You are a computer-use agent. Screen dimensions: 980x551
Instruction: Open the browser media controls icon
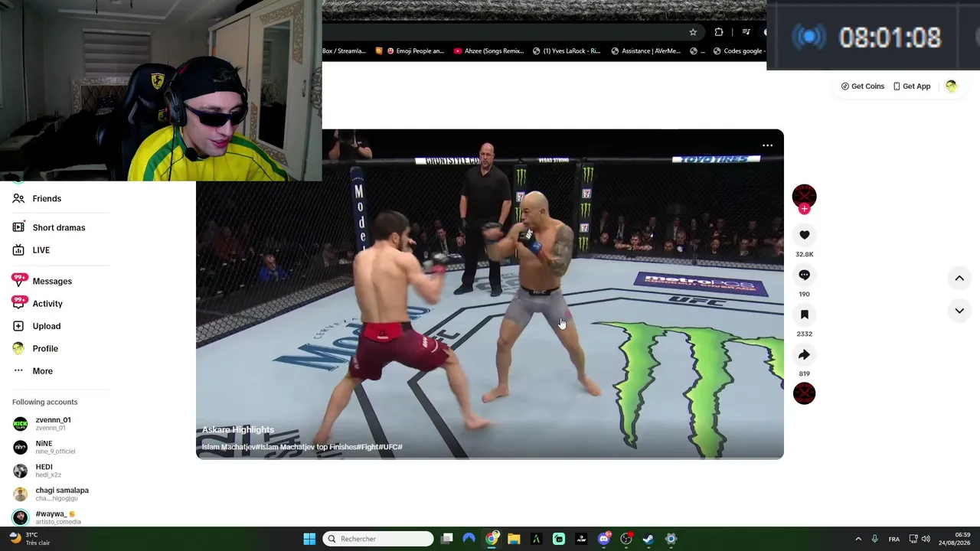coord(746,32)
